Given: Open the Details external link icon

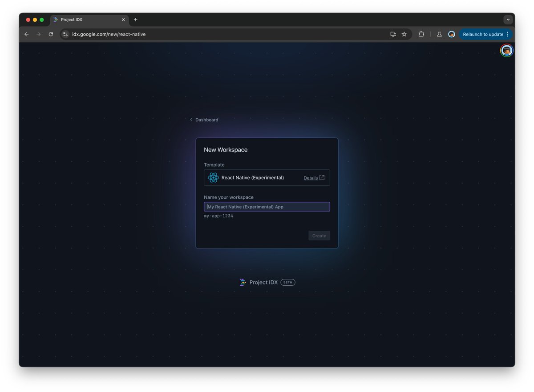Looking at the screenshot, I should [x=322, y=177].
